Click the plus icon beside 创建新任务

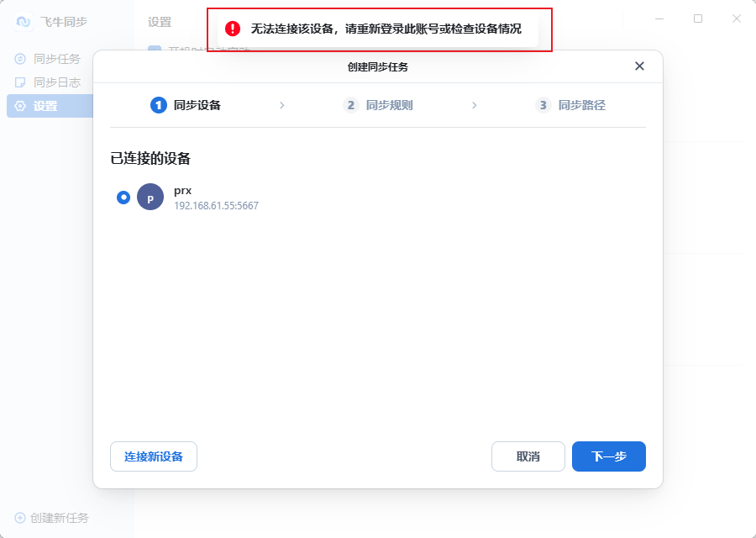tap(20, 518)
